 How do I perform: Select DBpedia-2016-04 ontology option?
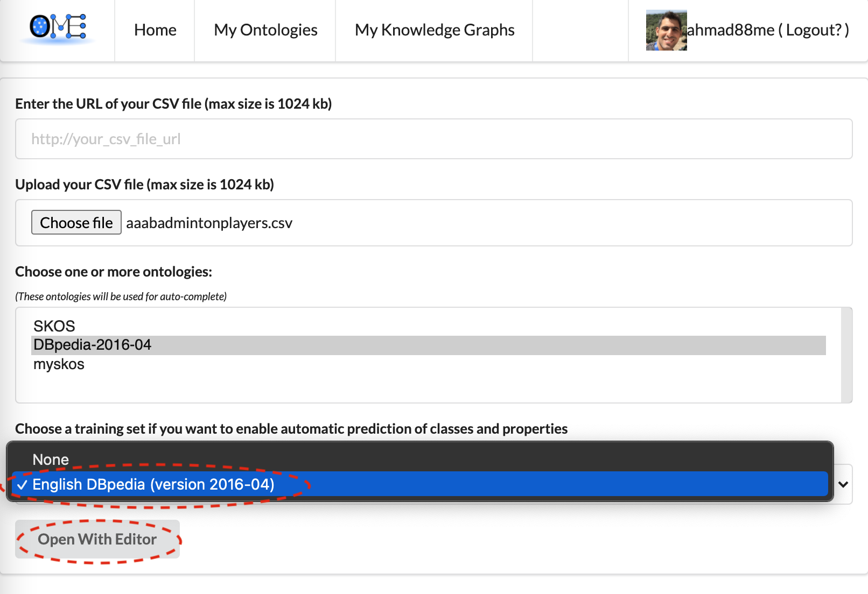coord(93,345)
